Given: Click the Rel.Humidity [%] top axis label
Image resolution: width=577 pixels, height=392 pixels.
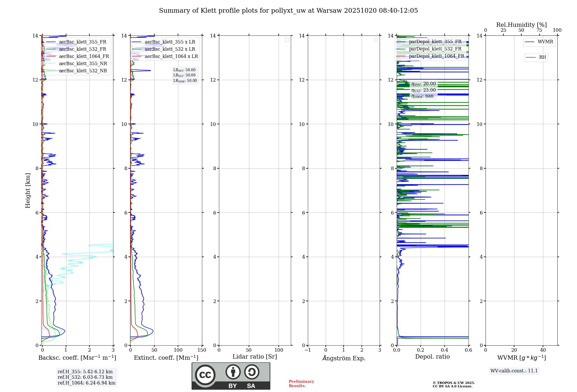Looking at the screenshot, I should 521,25.
